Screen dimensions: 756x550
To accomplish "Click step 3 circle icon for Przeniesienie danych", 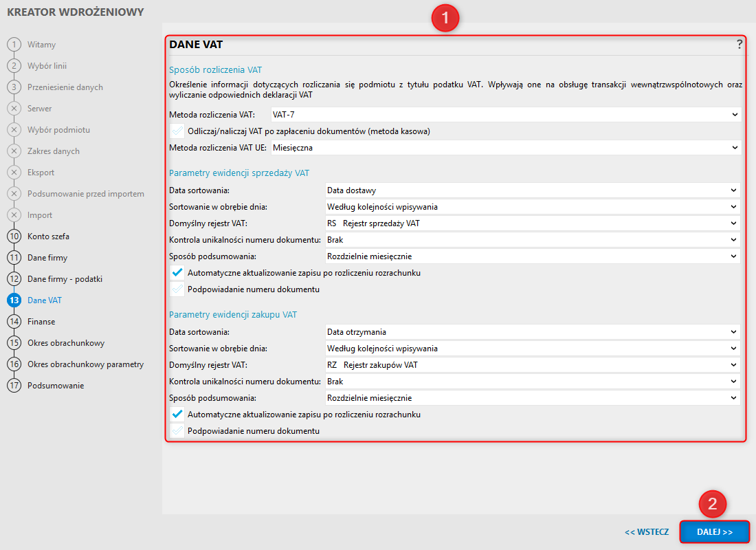I will click(x=14, y=87).
